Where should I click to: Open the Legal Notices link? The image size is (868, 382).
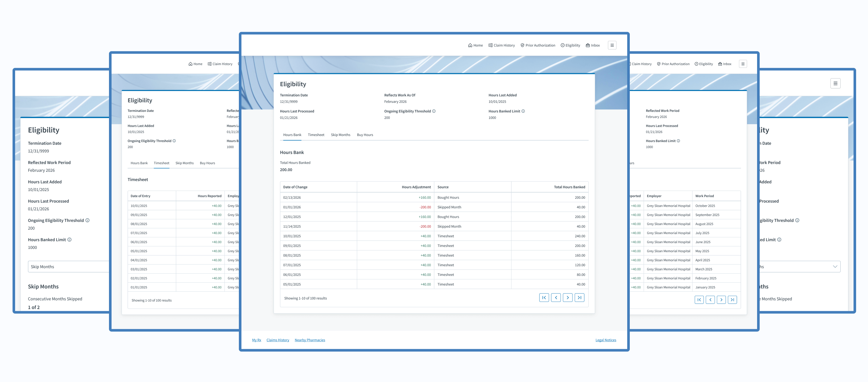coord(606,340)
